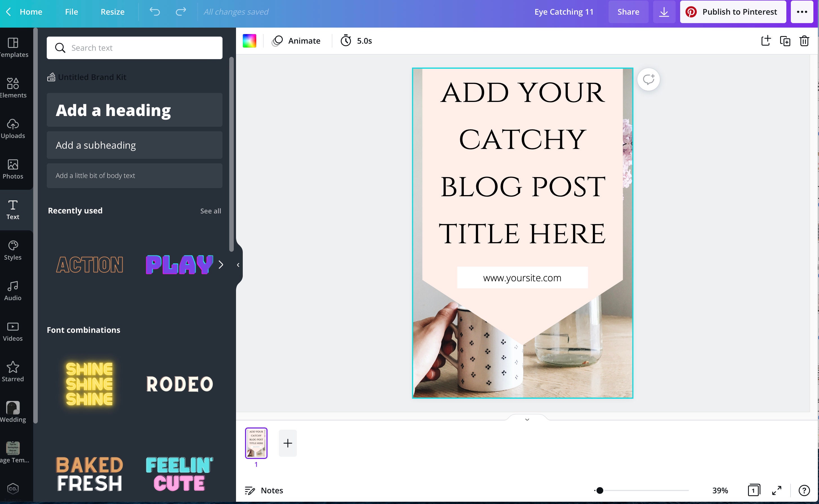Select the FEELIN' CUTE font combination
The image size is (819, 504).
[x=179, y=474]
